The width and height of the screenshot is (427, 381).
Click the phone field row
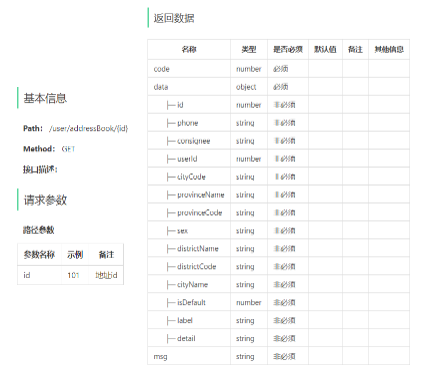tap(278, 123)
